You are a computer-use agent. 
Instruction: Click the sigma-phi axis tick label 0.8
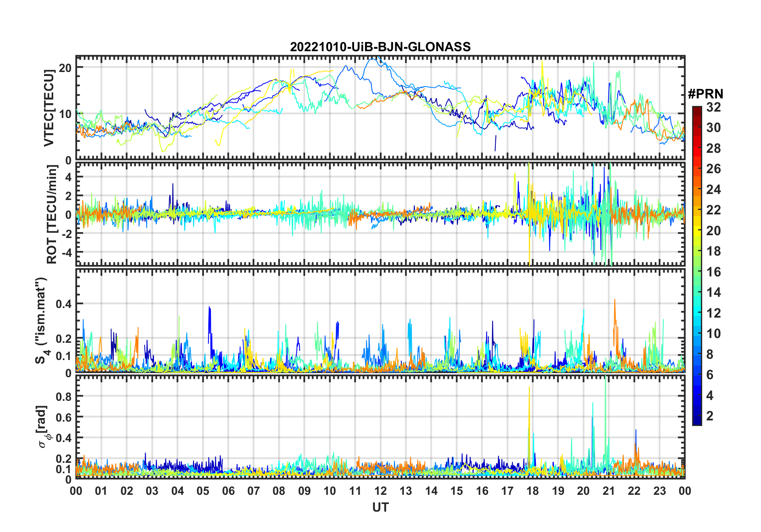[64, 396]
